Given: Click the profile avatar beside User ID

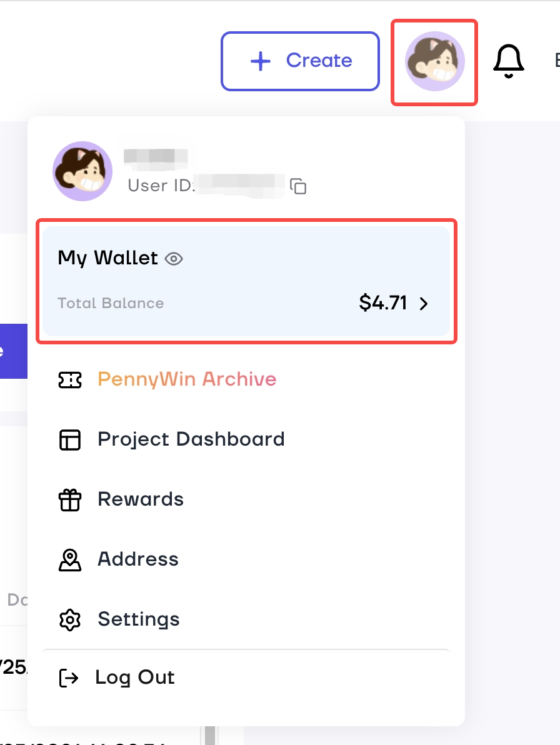Looking at the screenshot, I should coord(82,171).
